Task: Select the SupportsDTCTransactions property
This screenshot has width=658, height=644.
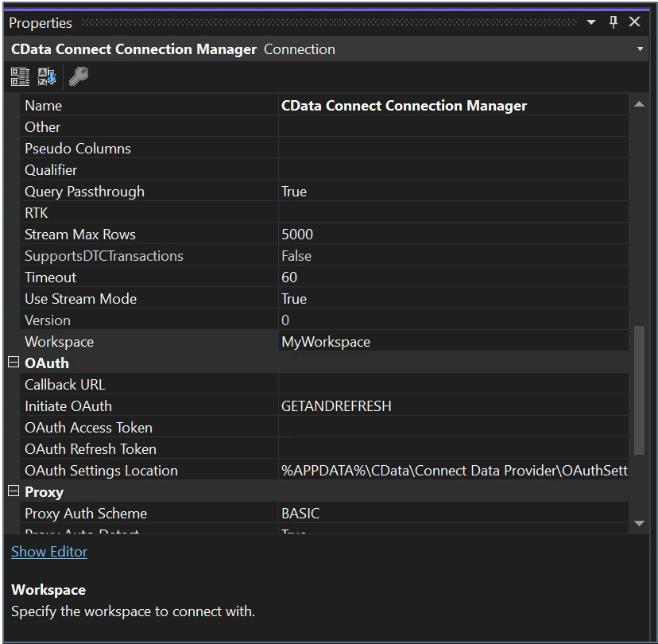Action: pyautogui.click(x=149, y=256)
